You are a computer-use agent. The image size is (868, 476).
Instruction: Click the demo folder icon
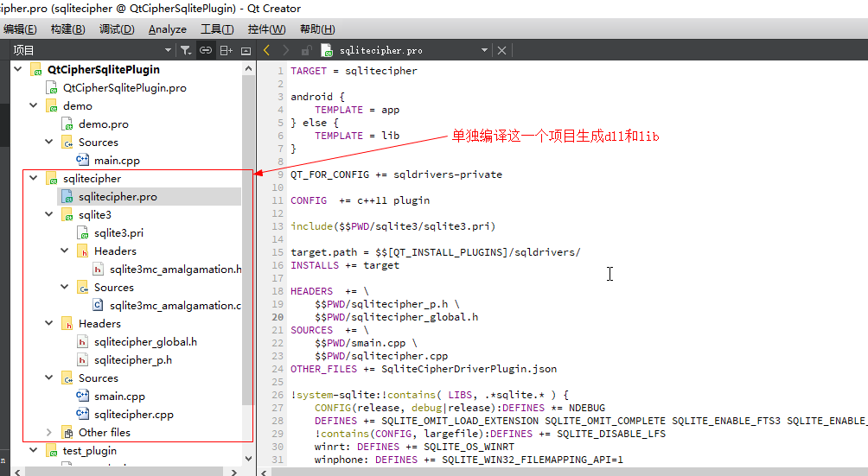(x=52, y=106)
